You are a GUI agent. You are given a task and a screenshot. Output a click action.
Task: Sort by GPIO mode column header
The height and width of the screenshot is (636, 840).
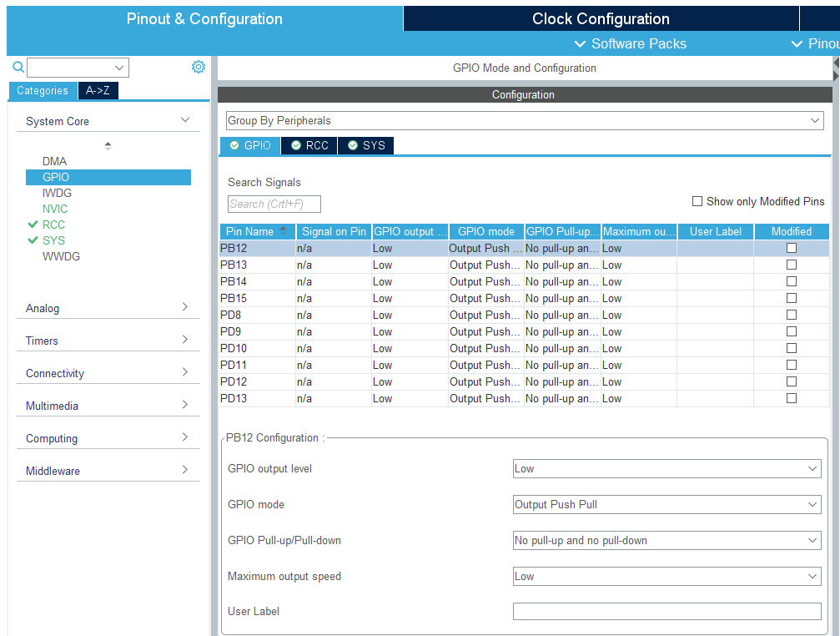pyautogui.click(x=486, y=231)
